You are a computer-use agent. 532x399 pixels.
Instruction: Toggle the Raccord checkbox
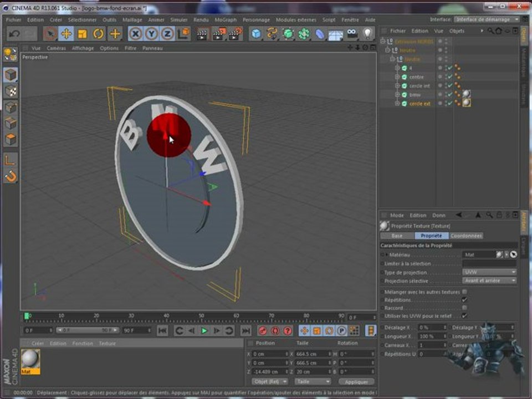[464, 308]
